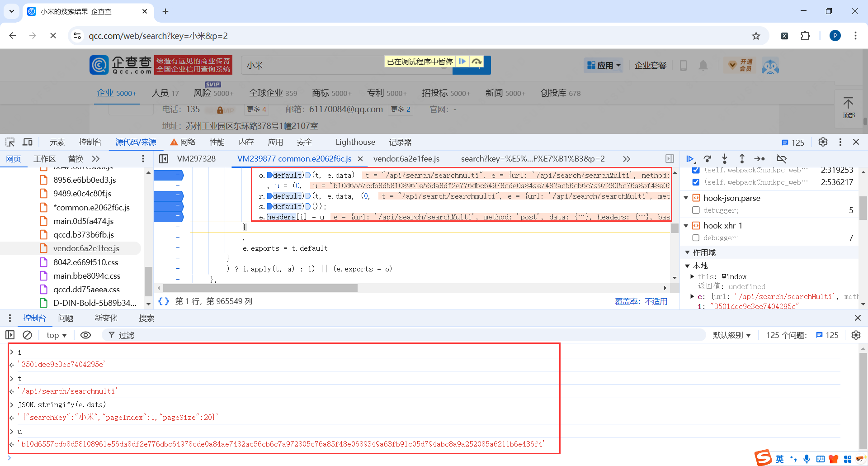Click the 顶部 back-to-top button
Image resolution: width=868 pixels, height=466 pixels.
[848, 108]
